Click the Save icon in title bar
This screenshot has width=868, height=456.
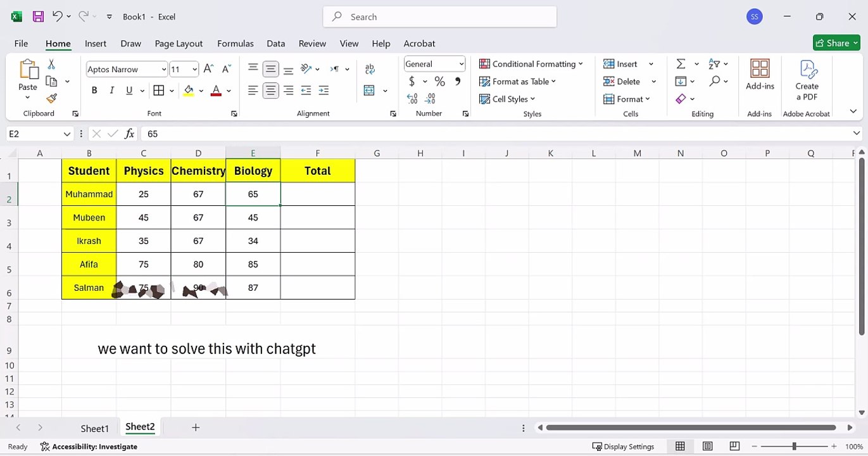pyautogui.click(x=38, y=16)
